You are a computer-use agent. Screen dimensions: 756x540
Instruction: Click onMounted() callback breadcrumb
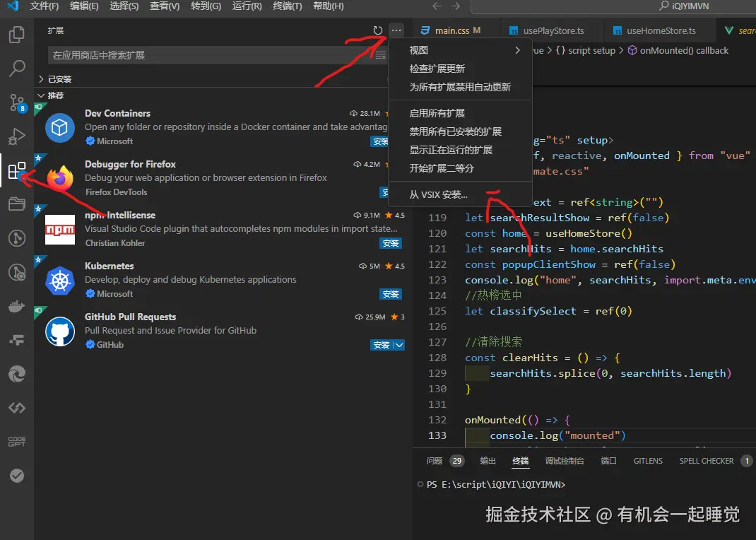[x=678, y=51]
